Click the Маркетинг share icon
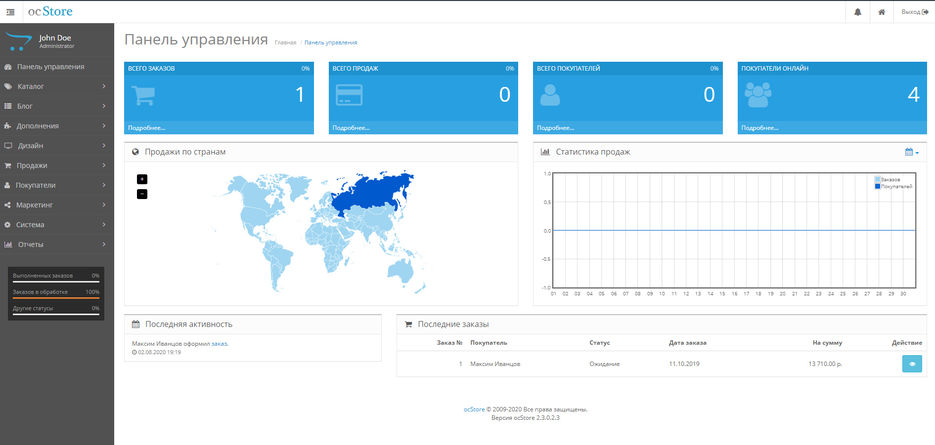935x445 pixels. (8, 205)
